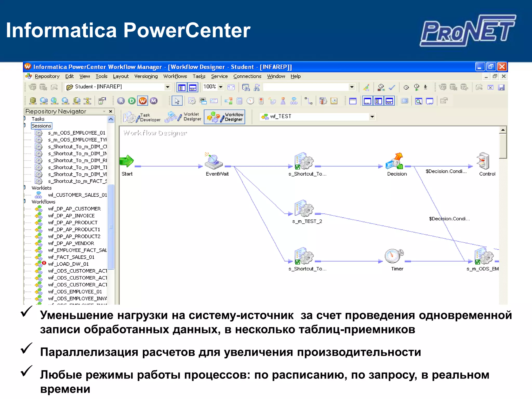Select worklet wl_CUSTOMER_SALES_01
This screenshot has height=399, width=532.
pyautogui.click(x=77, y=195)
